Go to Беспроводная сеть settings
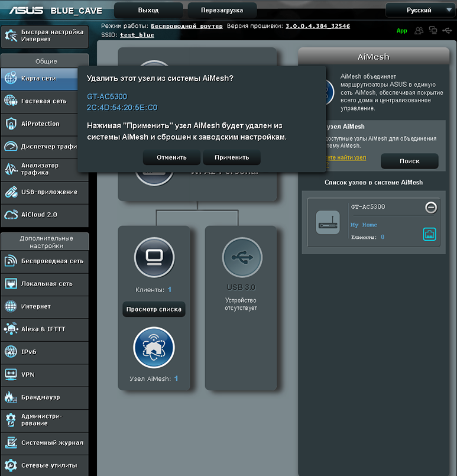 45,261
